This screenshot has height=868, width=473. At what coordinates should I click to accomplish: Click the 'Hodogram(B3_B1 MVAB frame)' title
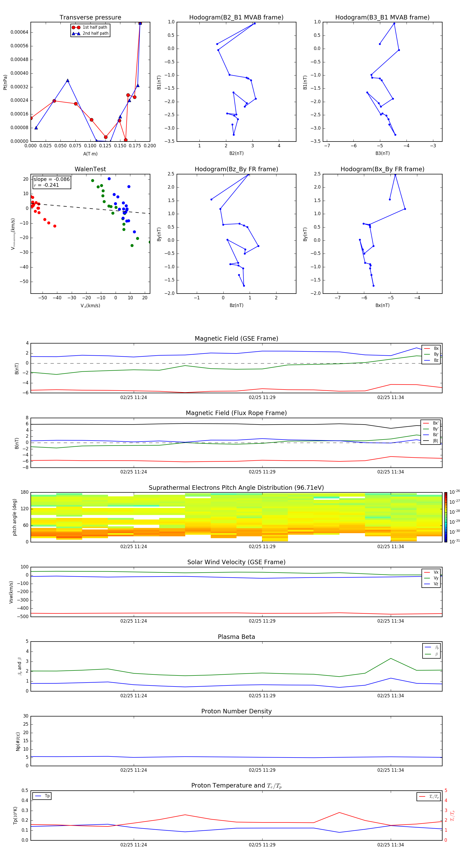tap(382, 18)
